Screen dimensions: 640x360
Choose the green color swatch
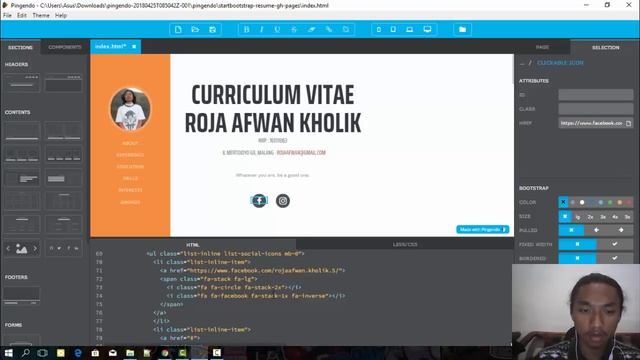(x=610, y=202)
